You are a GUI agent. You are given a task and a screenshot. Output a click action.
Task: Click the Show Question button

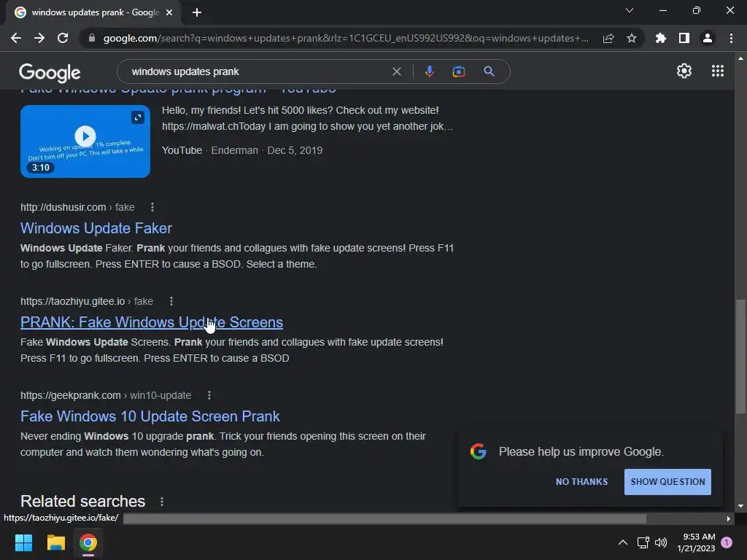click(667, 481)
